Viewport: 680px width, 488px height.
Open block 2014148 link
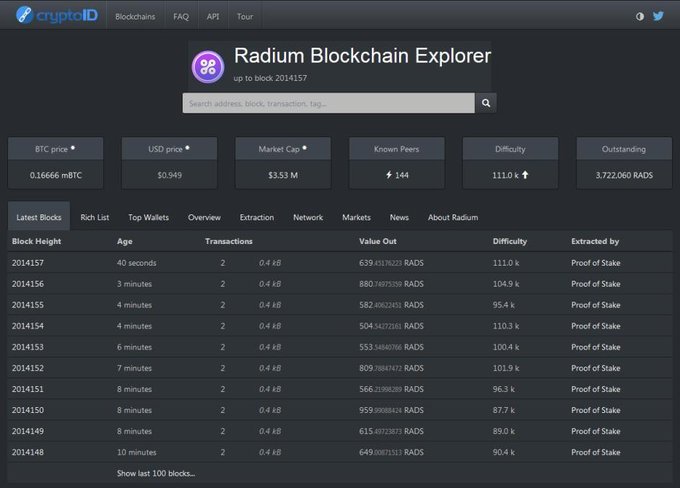point(28,452)
